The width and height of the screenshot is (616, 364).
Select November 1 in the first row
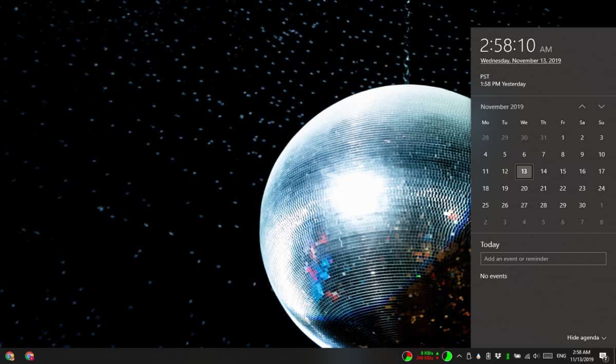pyautogui.click(x=563, y=137)
